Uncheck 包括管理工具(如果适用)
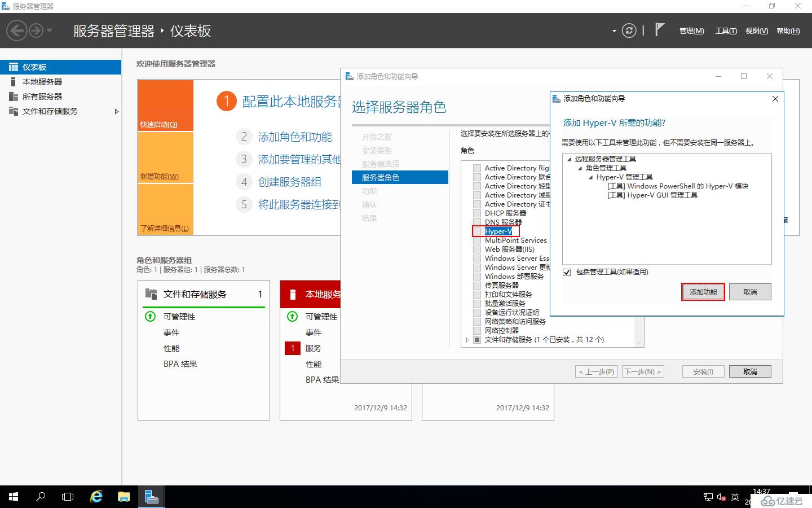 567,272
